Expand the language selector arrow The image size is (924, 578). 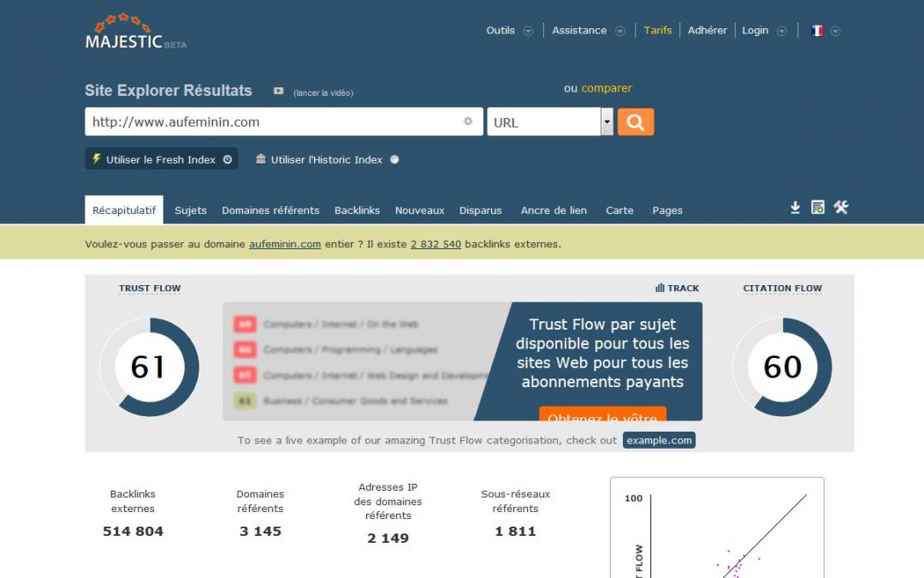pyautogui.click(x=835, y=32)
